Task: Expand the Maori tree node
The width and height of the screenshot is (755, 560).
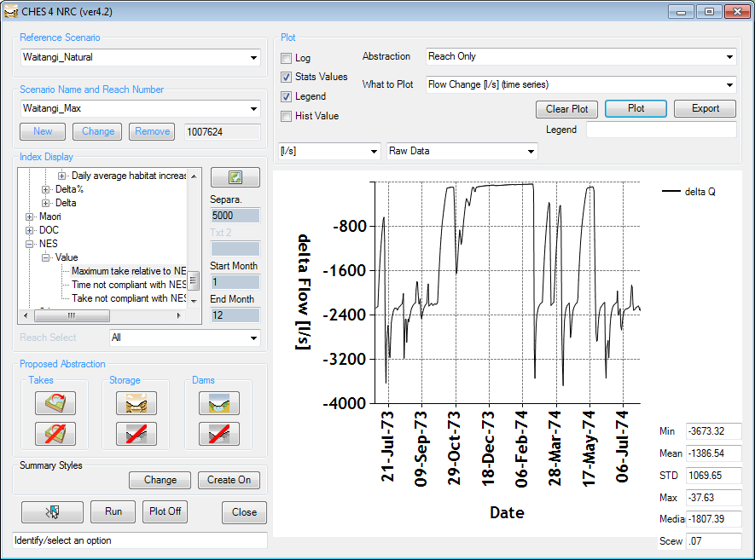Action: (x=30, y=216)
